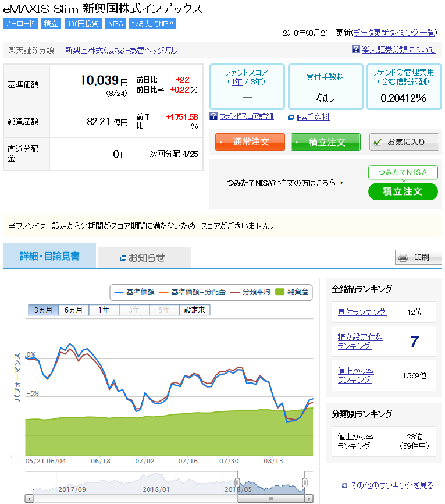Toggle the 純資産 green legend swatch
The height and width of the screenshot is (504, 445).
pos(280,292)
